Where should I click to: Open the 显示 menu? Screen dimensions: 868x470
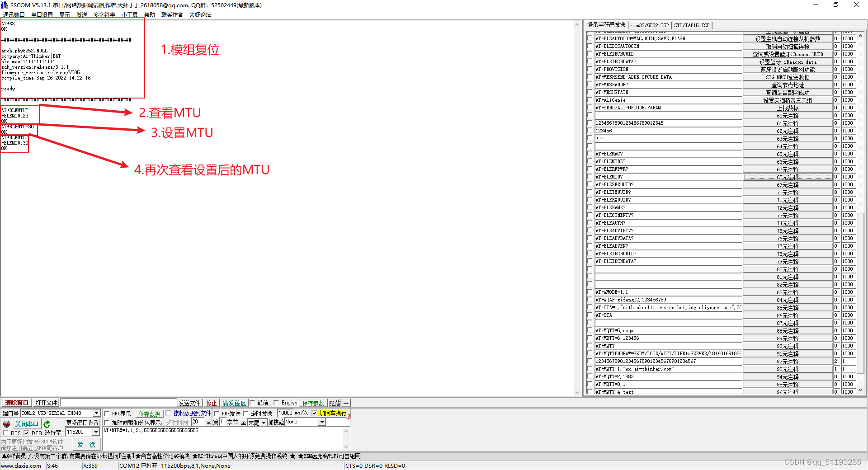(65, 14)
